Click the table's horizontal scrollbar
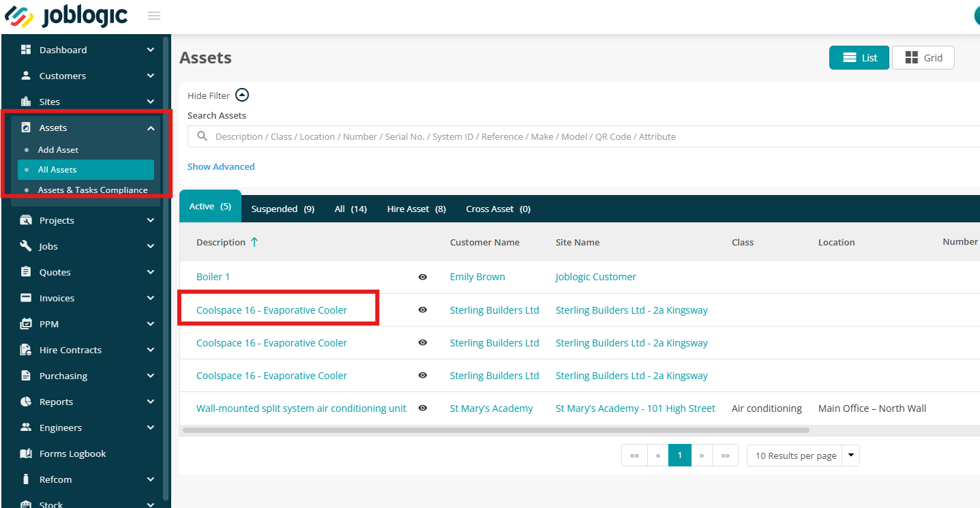Viewport: 980px width, 508px height. pos(496,430)
